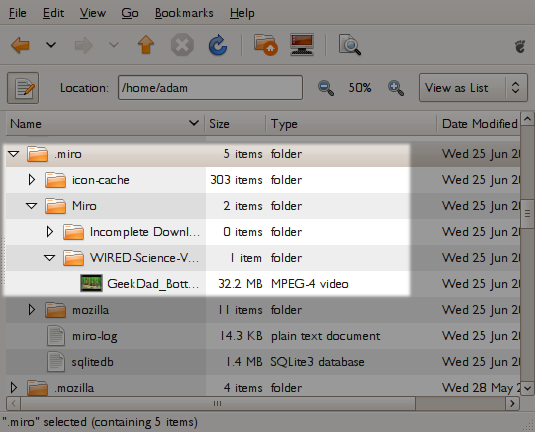Image resolution: width=535 pixels, height=432 pixels.
Task: Open the file search magnifier icon
Action: click(x=349, y=45)
